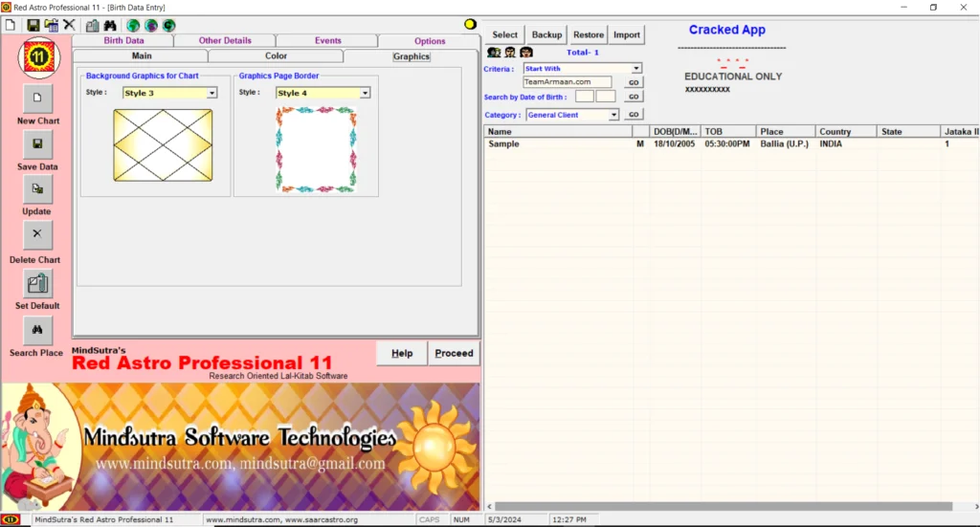Click the 05:30:00PM time of birth cell

coord(727,143)
